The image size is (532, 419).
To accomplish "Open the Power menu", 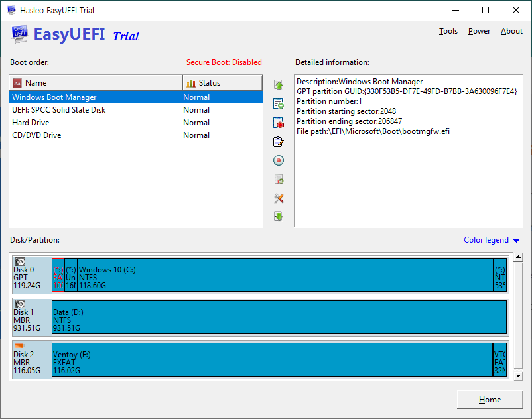I will [479, 31].
